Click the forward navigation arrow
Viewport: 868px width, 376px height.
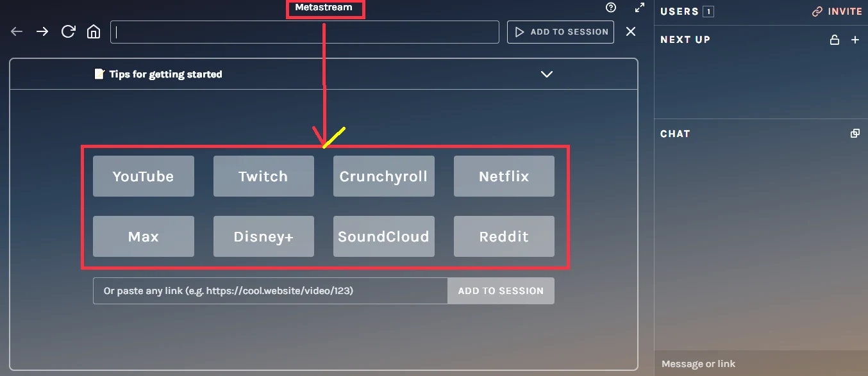point(42,32)
